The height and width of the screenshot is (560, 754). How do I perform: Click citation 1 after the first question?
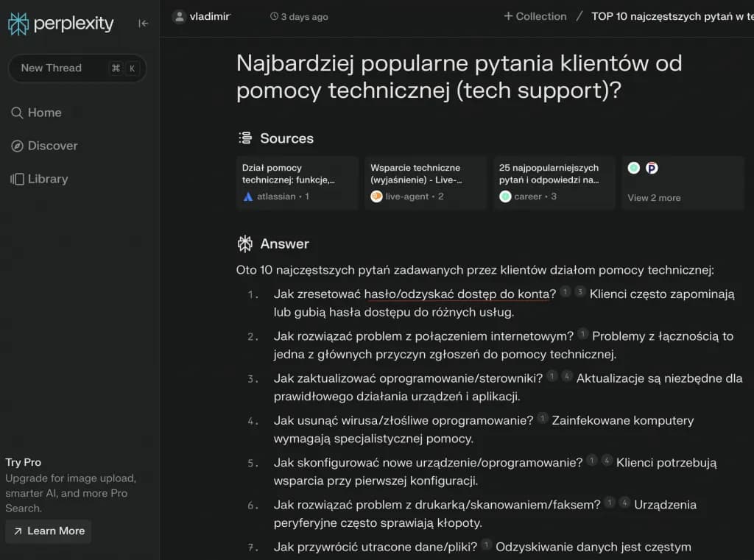565,291
